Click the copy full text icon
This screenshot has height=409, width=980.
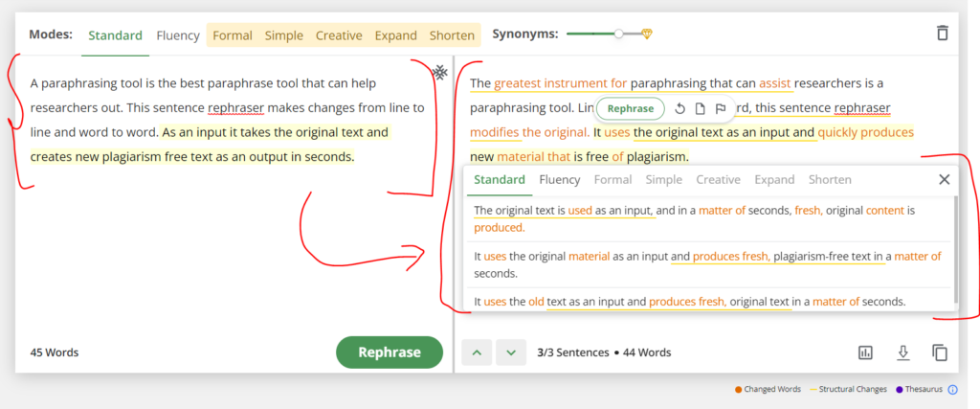tap(940, 352)
